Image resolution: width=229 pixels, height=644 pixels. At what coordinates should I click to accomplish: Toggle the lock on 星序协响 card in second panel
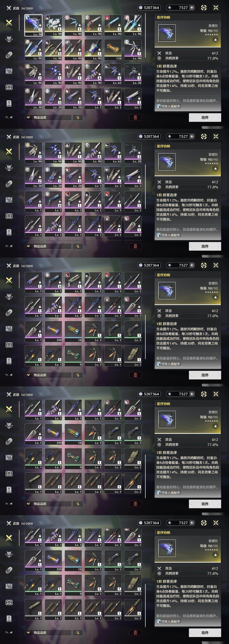point(215,168)
